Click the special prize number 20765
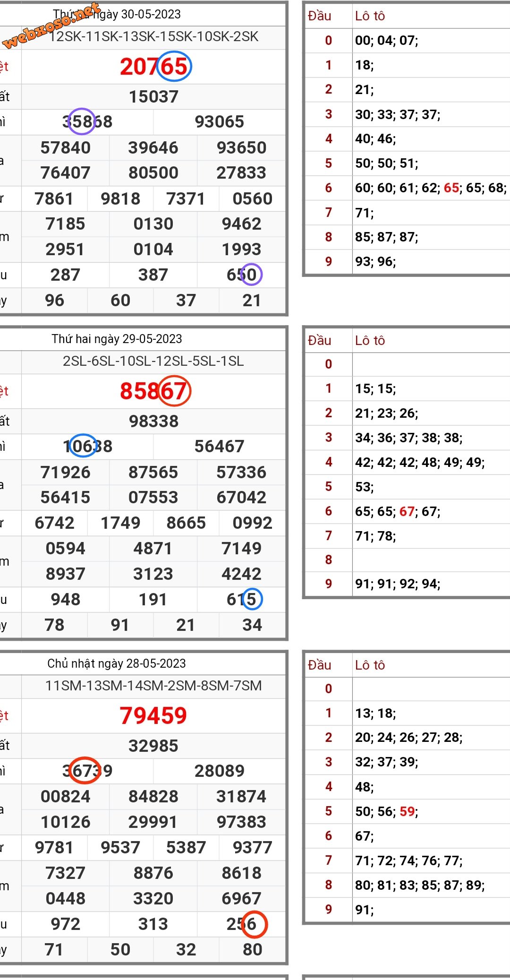This screenshot has width=510, height=980. click(x=154, y=67)
